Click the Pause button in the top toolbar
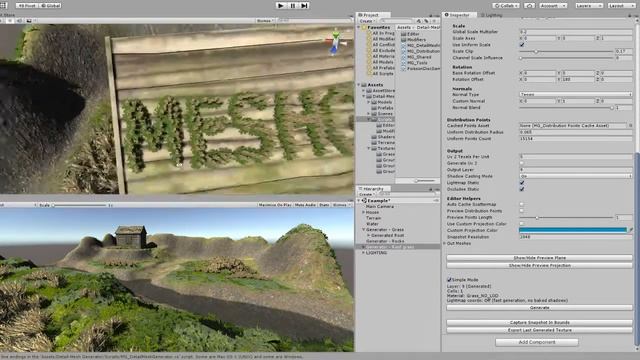 [292, 6]
